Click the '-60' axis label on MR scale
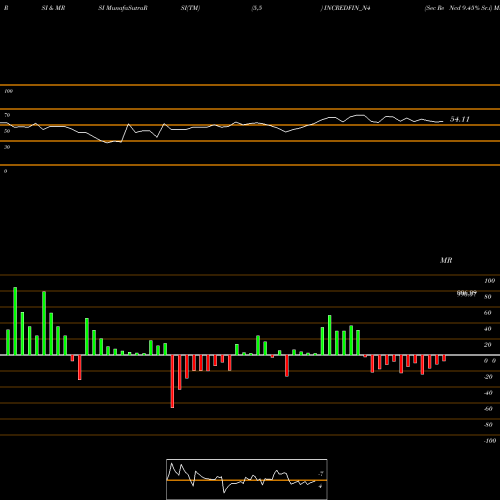The image size is (500, 500). click(488, 409)
